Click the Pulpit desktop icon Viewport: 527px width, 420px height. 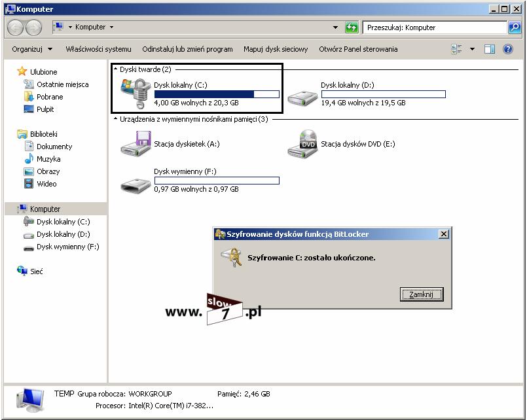(x=29, y=109)
